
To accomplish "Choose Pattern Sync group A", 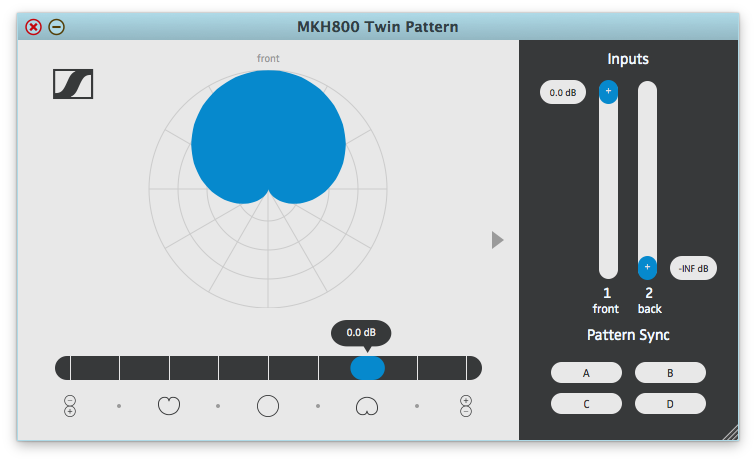I will 586,373.
